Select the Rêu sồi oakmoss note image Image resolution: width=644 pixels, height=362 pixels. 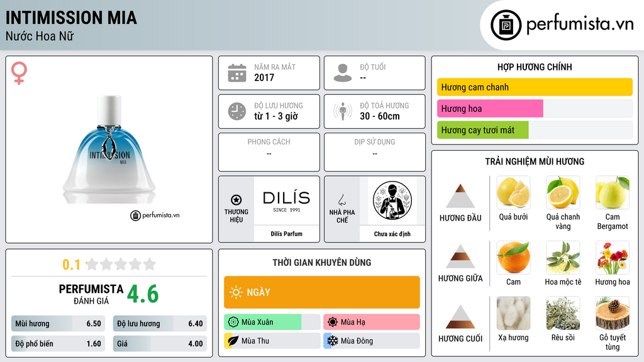(563, 314)
